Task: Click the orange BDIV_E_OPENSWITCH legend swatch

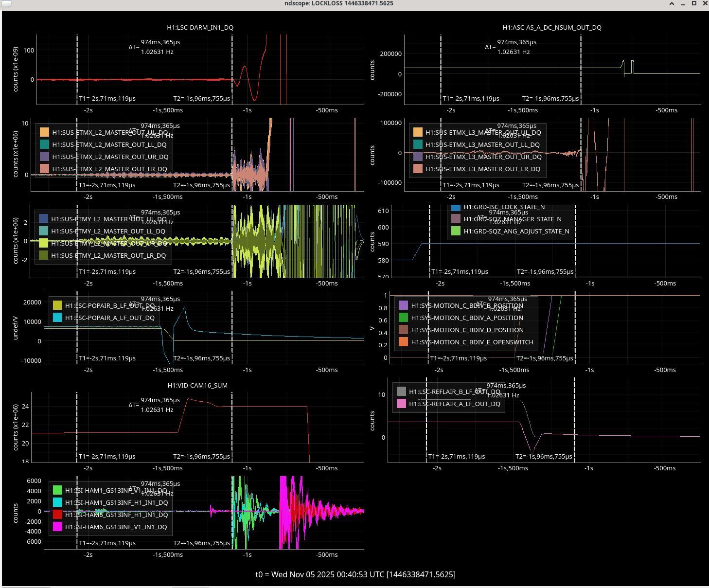Action: (x=403, y=342)
